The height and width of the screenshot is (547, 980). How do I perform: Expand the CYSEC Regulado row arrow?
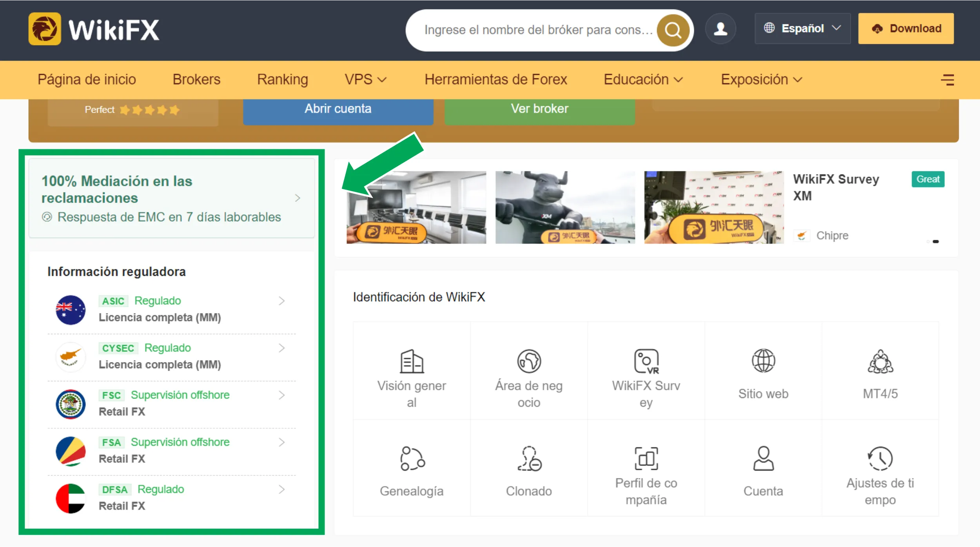coord(281,348)
